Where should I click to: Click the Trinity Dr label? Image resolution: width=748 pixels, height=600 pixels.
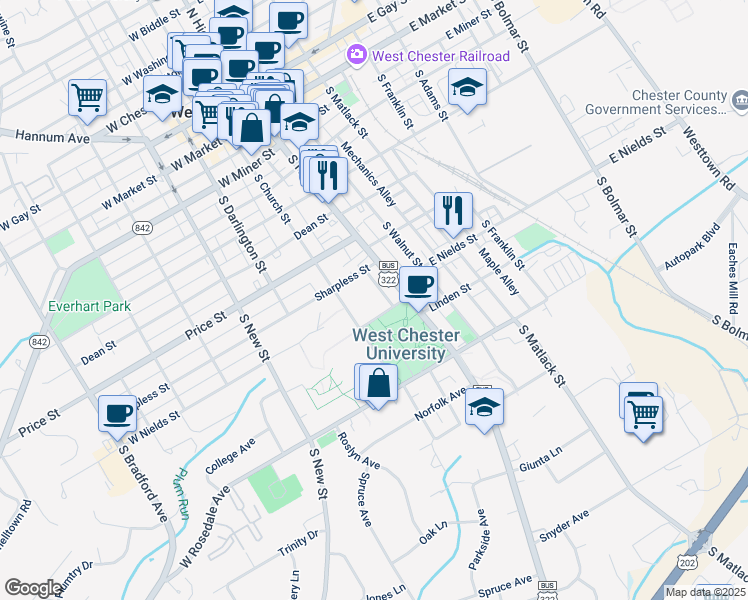pyautogui.click(x=298, y=543)
